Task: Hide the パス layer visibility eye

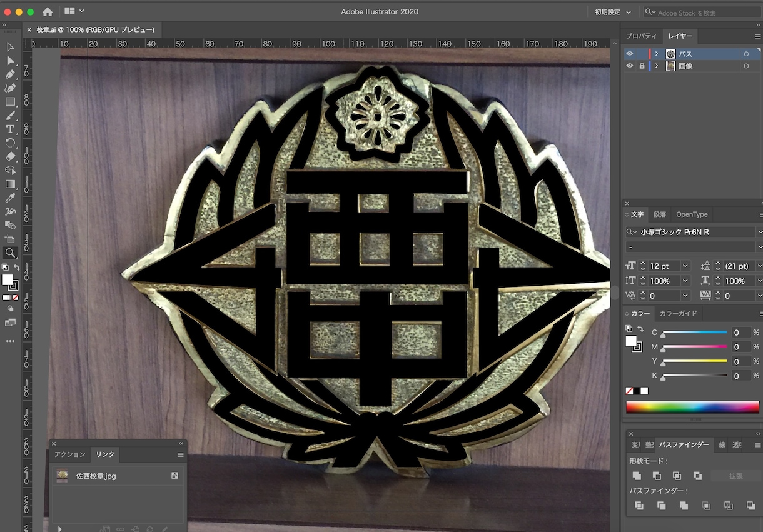Action: click(630, 54)
